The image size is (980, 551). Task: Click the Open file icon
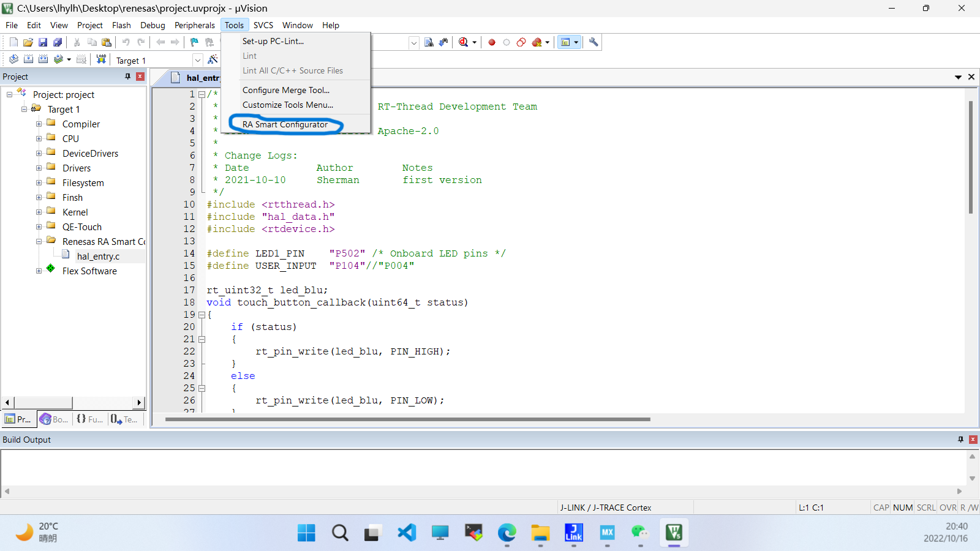[x=28, y=42]
